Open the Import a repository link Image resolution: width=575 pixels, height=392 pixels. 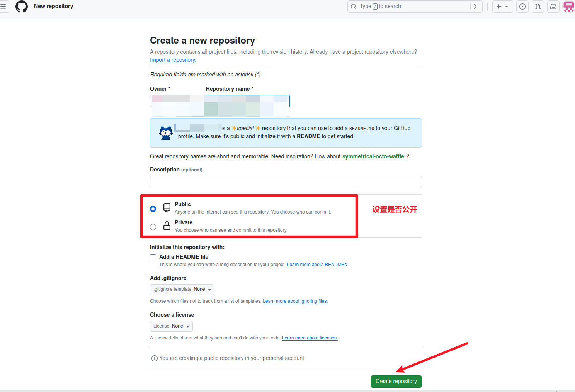(x=173, y=60)
